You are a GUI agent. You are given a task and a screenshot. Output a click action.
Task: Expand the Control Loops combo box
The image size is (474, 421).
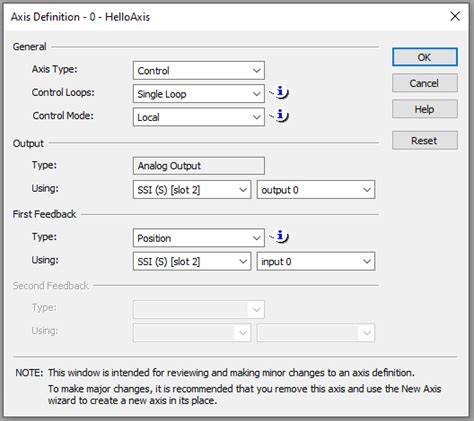(199, 94)
